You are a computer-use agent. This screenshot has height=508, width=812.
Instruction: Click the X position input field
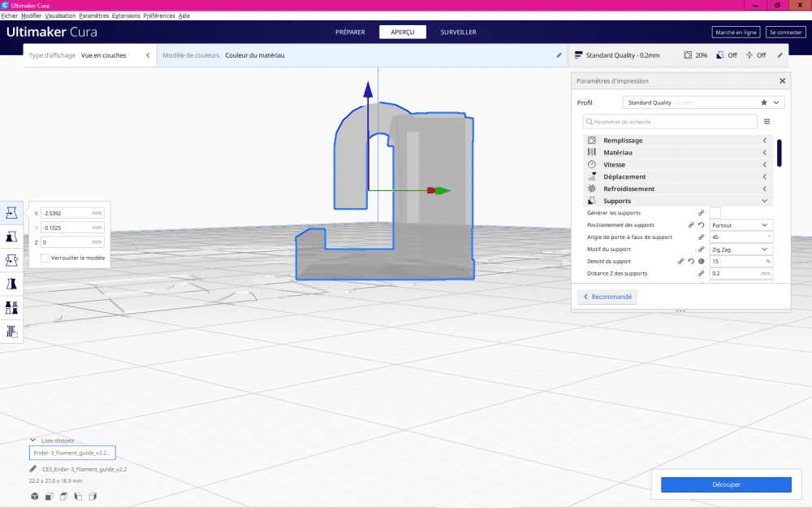pyautogui.click(x=72, y=213)
